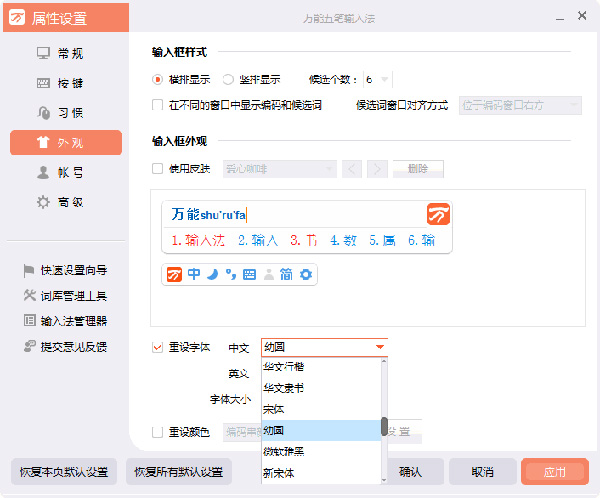Enable the 使用皮肤 checkbox
The image size is (600, 498).
157,169
